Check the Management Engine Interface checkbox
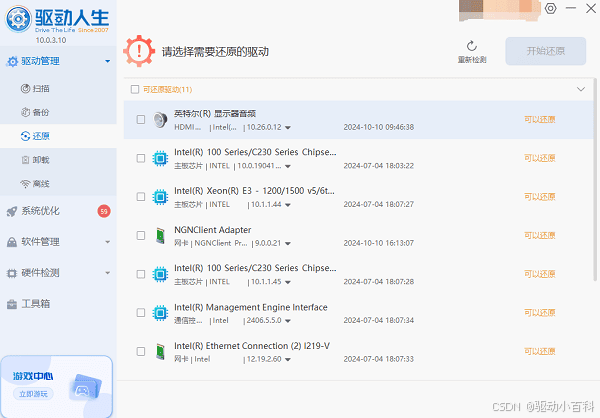 click(141, 313)
